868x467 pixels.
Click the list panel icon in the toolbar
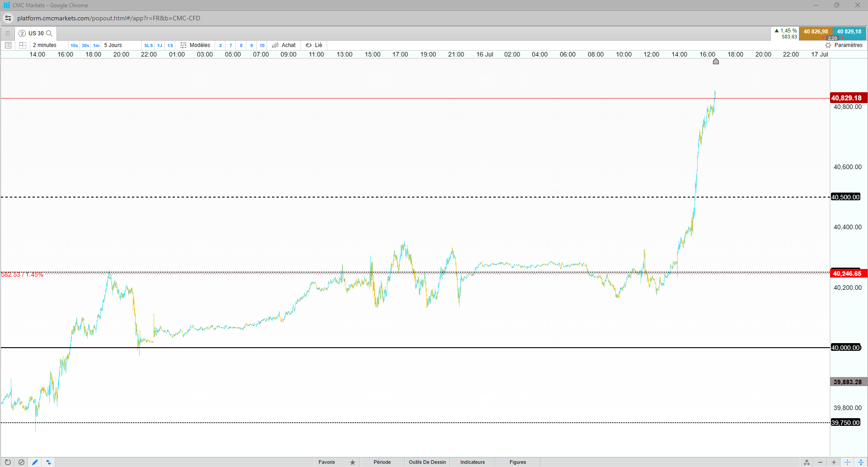pos(8,45)
